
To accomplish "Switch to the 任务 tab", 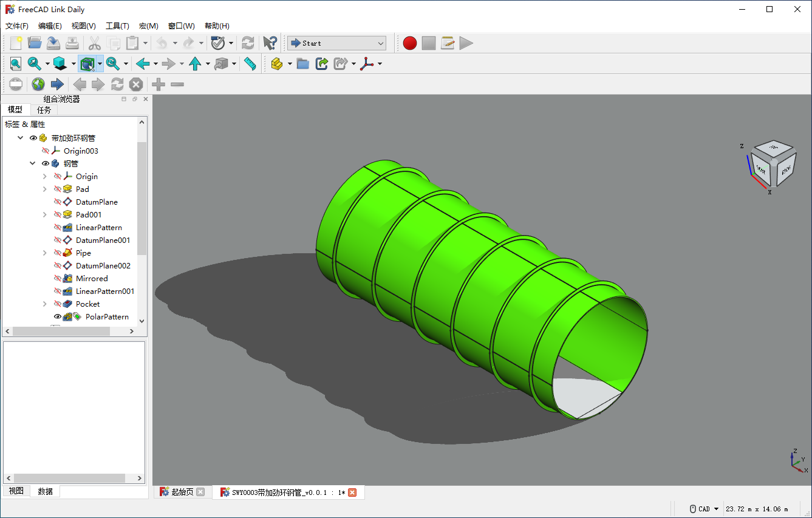I will coord(44,110).
